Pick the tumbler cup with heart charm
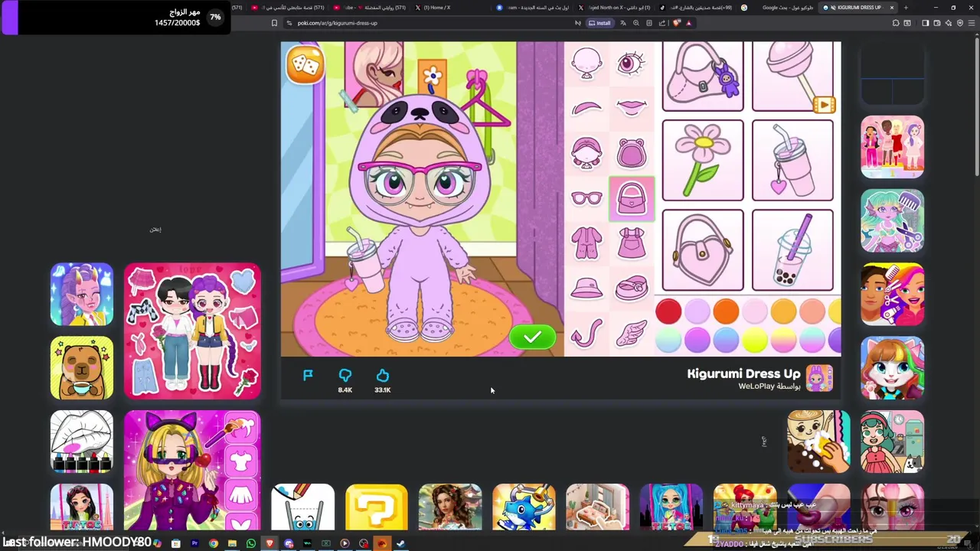Viewport: 980px width, 551px height. click(x=792, y=160)
